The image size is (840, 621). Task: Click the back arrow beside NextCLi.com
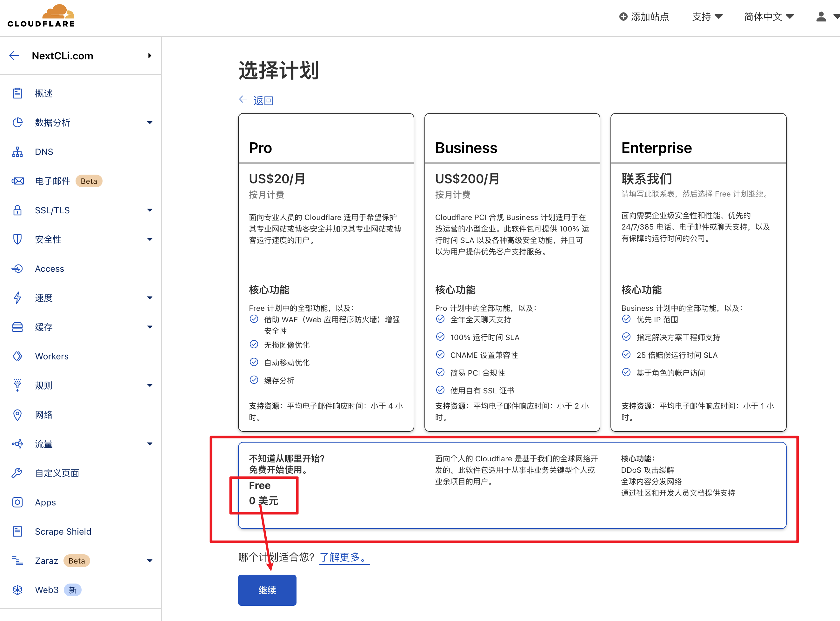(14, 56)
